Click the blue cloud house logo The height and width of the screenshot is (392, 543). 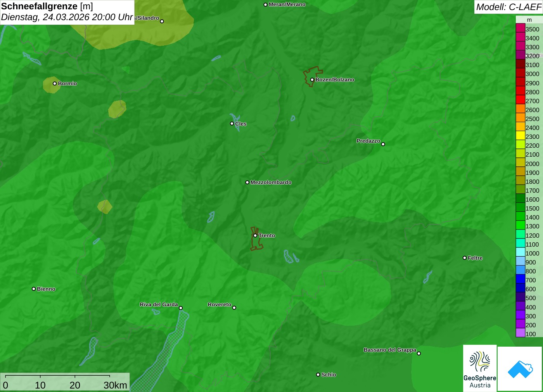(520, 369)
